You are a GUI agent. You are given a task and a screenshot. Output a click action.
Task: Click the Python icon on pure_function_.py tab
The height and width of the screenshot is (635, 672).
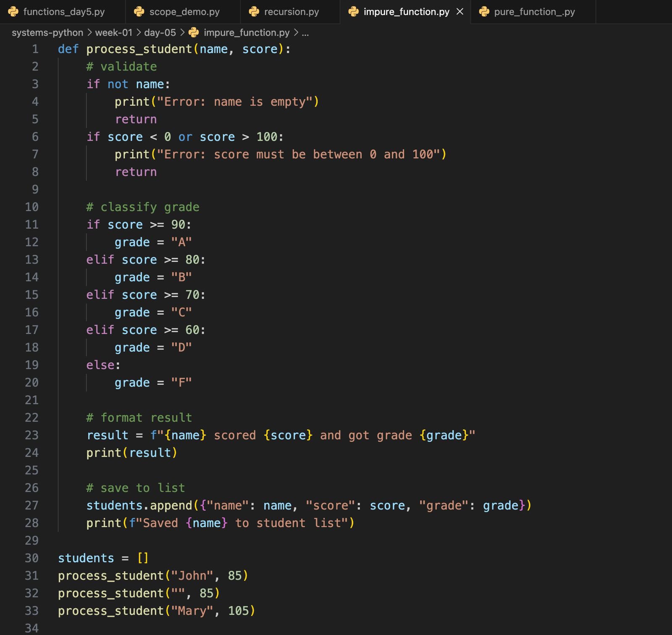(x=484, y=12)
